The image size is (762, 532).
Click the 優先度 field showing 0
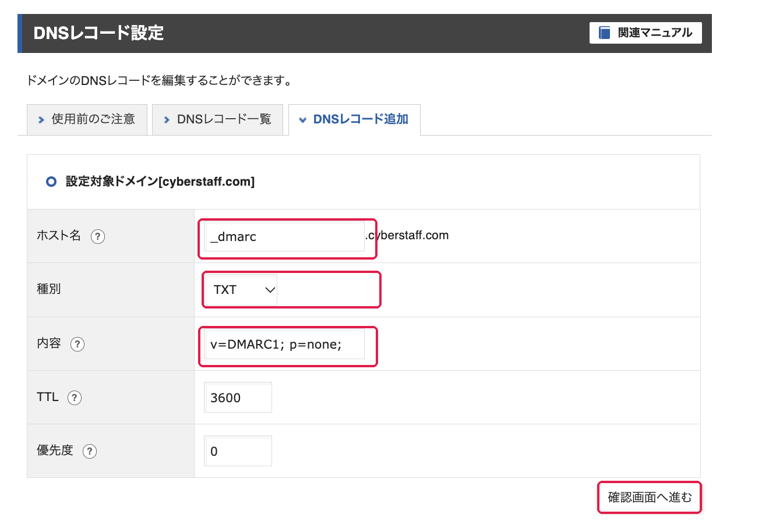pos(238,451)
